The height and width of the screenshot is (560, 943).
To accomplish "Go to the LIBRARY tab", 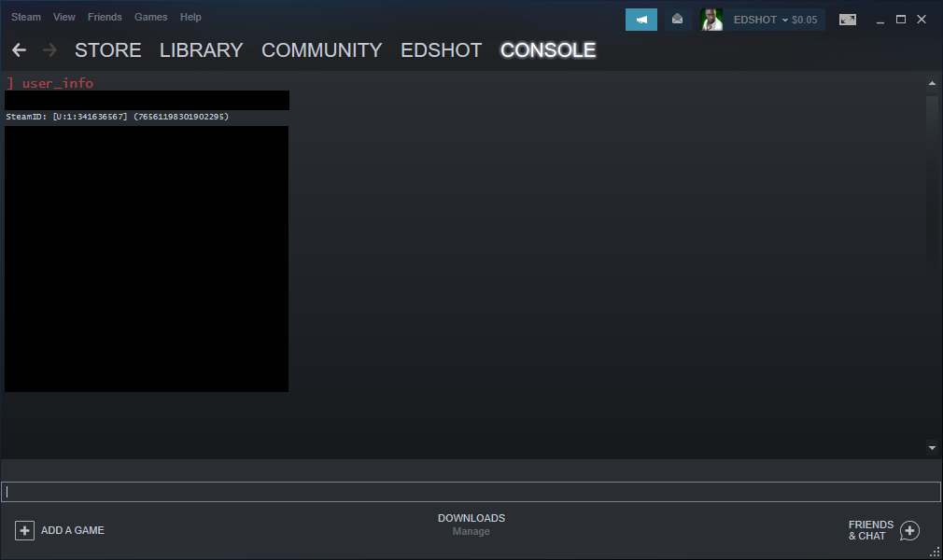I will (x=201, y=49).
